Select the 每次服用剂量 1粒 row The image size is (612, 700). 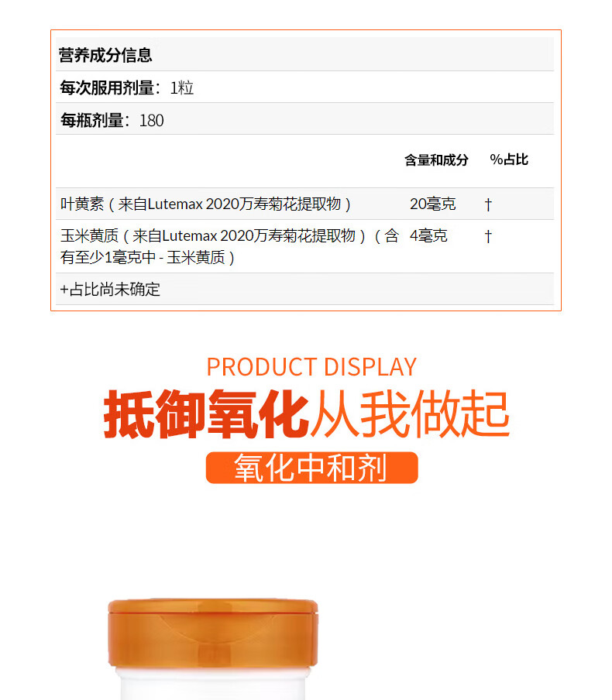[x=304, y=87]
